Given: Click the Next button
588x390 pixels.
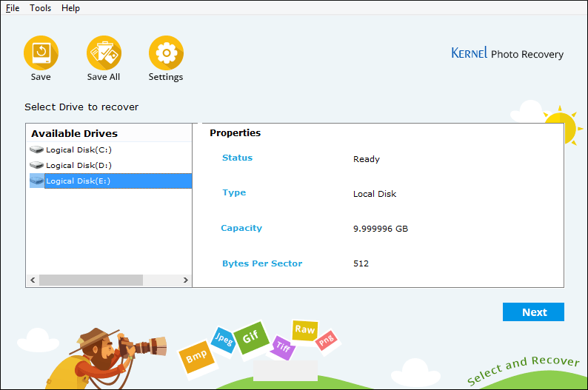Looking at the screenshot, I should 533,312.
